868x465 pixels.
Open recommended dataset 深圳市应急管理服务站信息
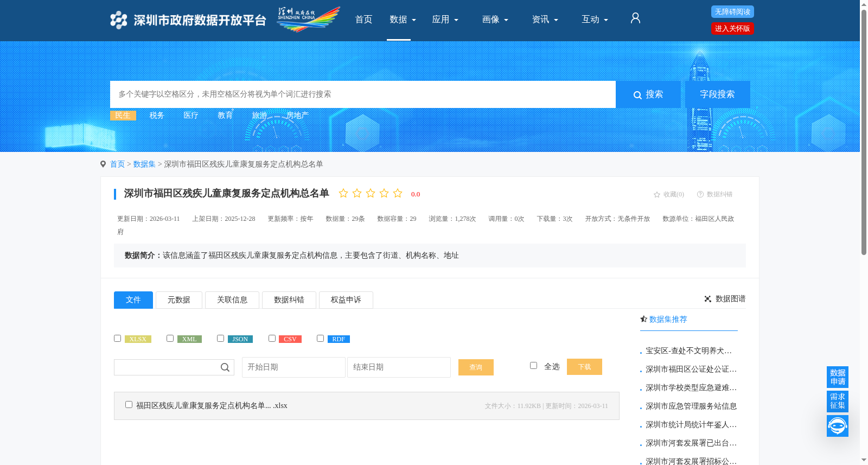[x=691, y=406]
